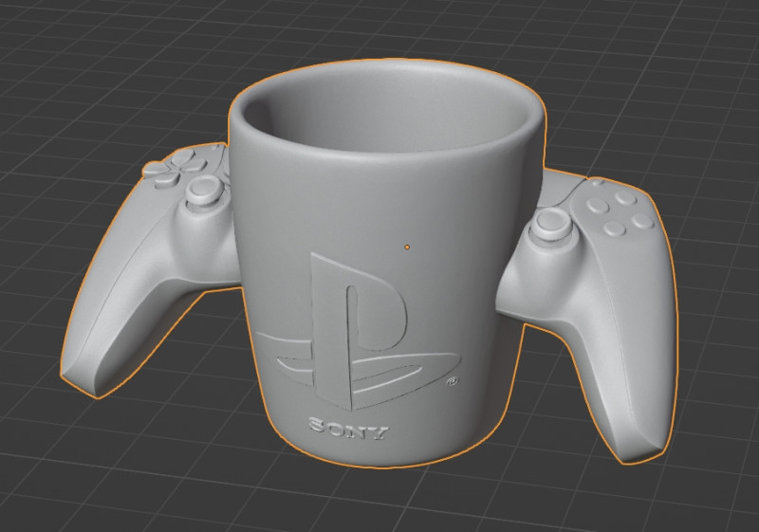Select the SONY text on the mug
The height and width of the screenshot is (532, 759).
point(348,431)
